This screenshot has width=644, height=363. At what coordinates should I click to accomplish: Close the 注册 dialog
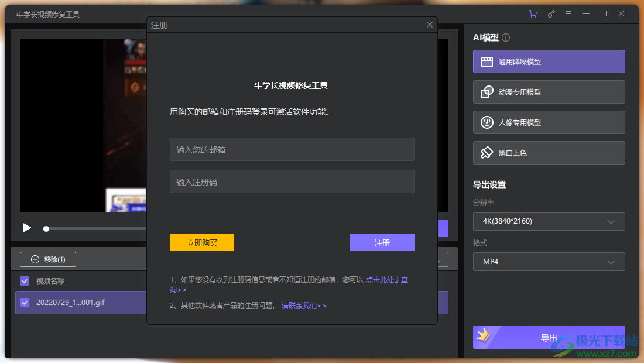pyautogui.click(x=430, y=25)
